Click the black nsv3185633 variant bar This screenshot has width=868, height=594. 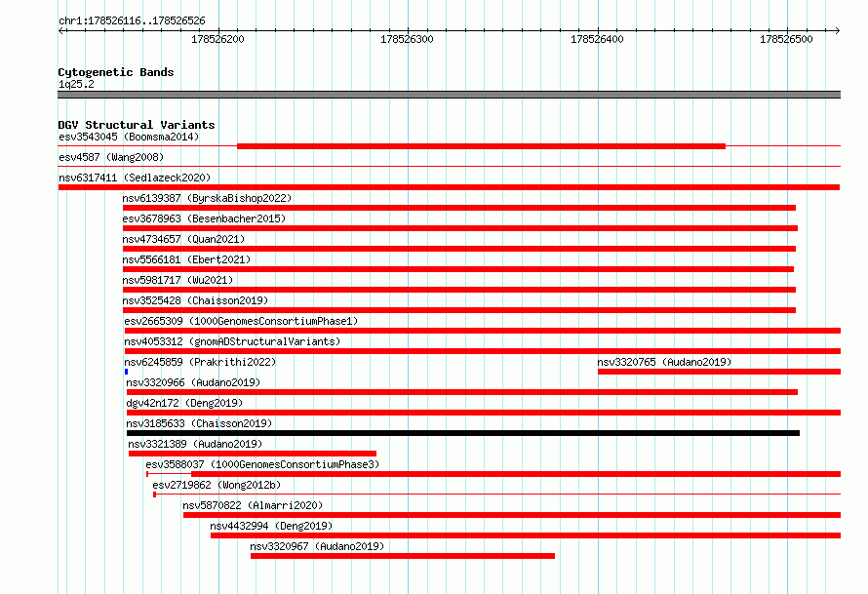point(463,433)
